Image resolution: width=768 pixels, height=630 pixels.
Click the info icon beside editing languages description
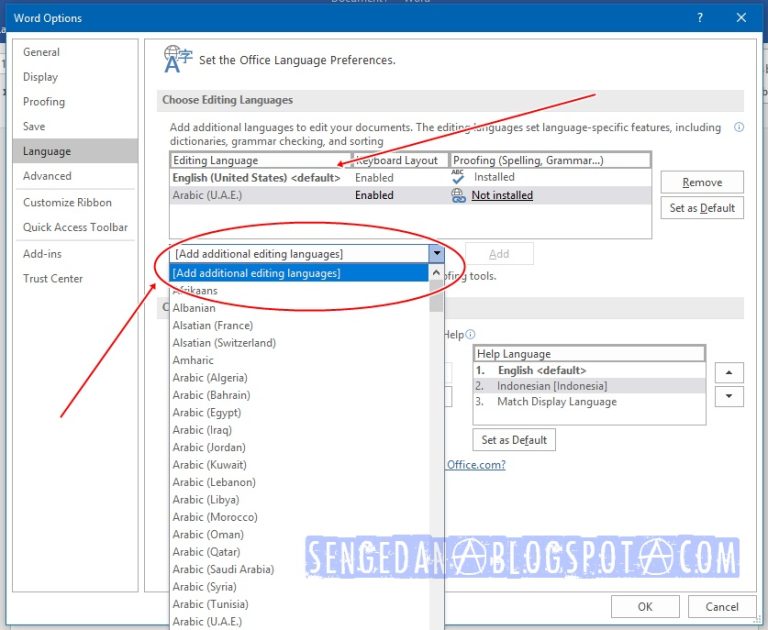pos(739,127)
